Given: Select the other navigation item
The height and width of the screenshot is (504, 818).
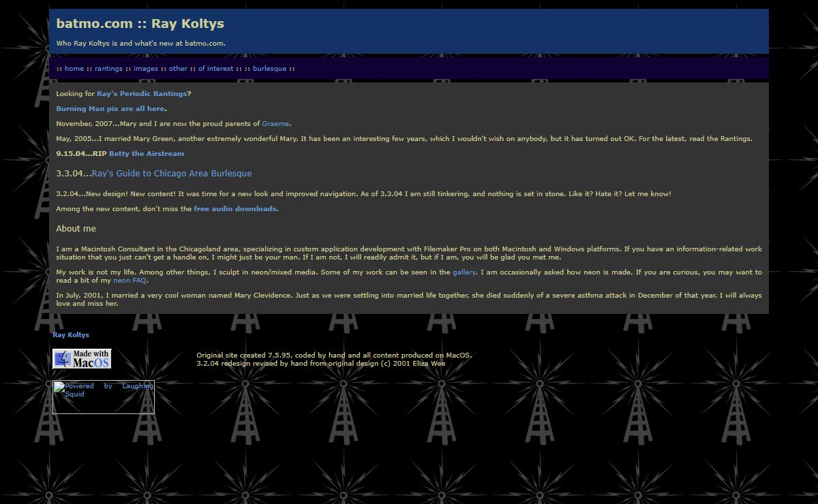Looking at the screenshot, I should tap(178, 69).
